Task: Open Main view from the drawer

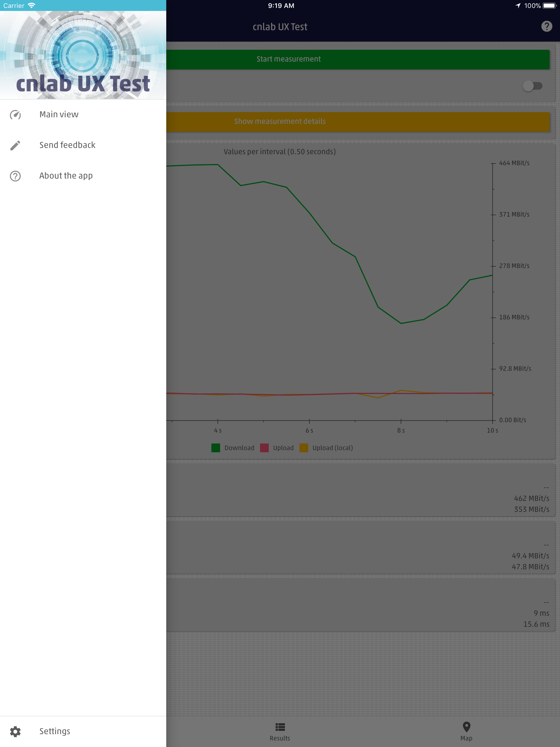Action: 59,115
